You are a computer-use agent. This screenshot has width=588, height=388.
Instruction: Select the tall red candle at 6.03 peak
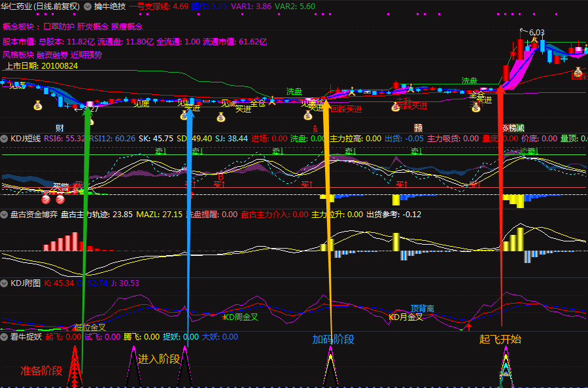click(x=520, y=49)
